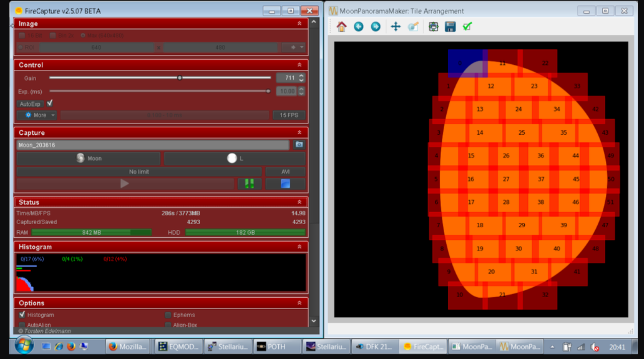This screenshot has width=644, height=359.
Task: Click the Exp. 10.00 stepper arrows
Action: 301,91
